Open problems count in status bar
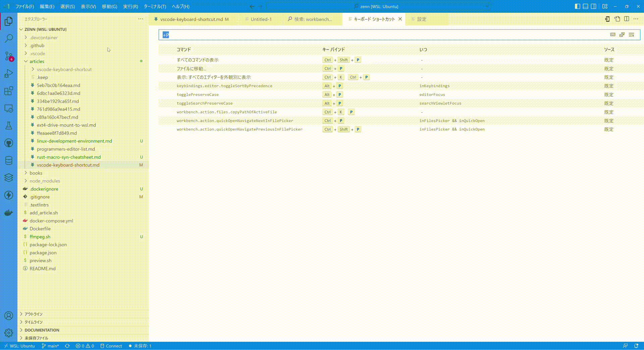Screen dimensions: 644x350 [x=85, y=346]
